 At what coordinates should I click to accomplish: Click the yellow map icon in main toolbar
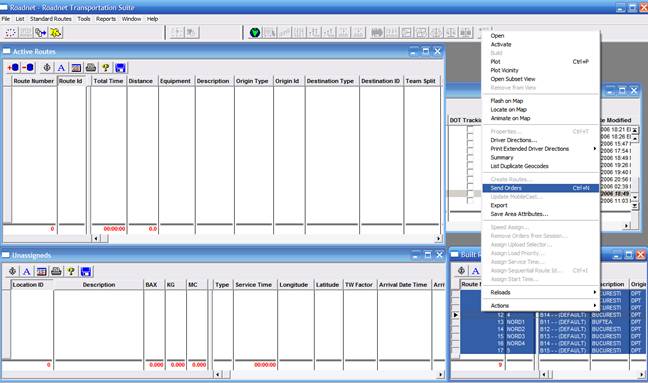point(55,32)
